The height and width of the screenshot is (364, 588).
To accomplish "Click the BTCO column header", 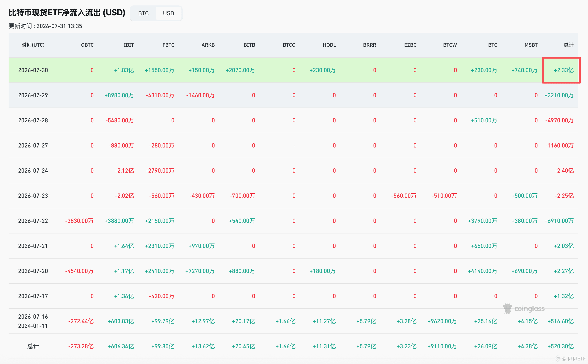I will 289,45.
